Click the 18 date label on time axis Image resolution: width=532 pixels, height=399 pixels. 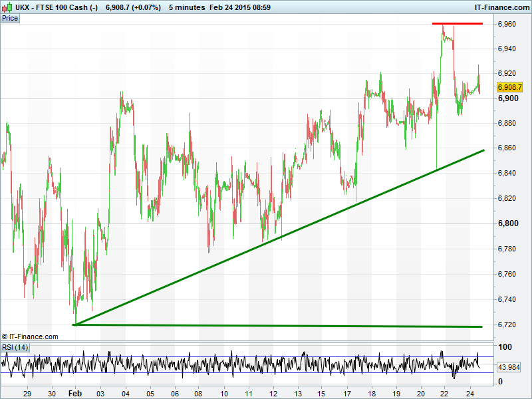[x=371, y=393]
